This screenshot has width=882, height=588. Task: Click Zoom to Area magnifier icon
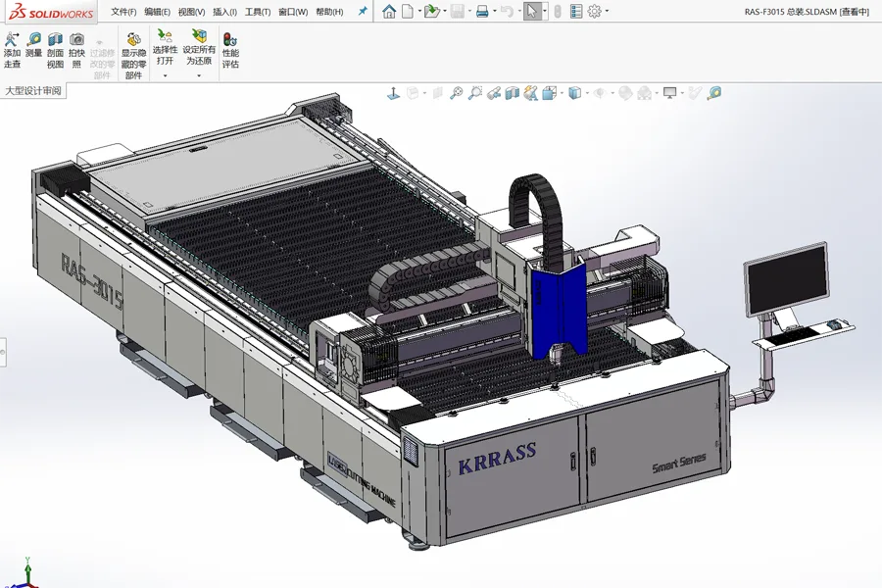475,93
